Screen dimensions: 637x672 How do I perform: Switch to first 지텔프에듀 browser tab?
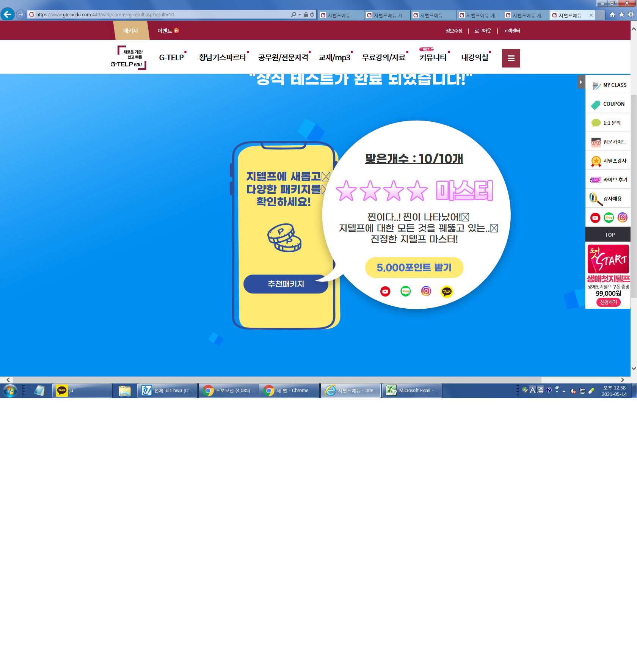click(x=341, y=15)
